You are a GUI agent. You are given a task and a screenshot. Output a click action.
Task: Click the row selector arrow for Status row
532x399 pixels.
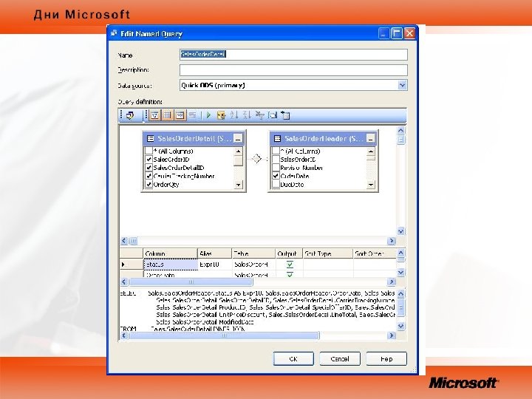tap(132, 265)
